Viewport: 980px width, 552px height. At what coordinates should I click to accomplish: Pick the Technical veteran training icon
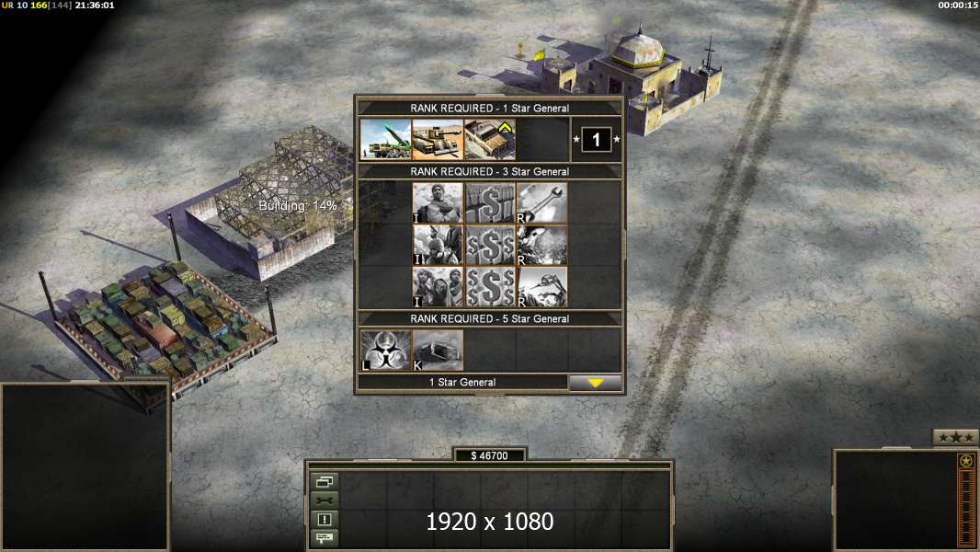pos(490,140)
